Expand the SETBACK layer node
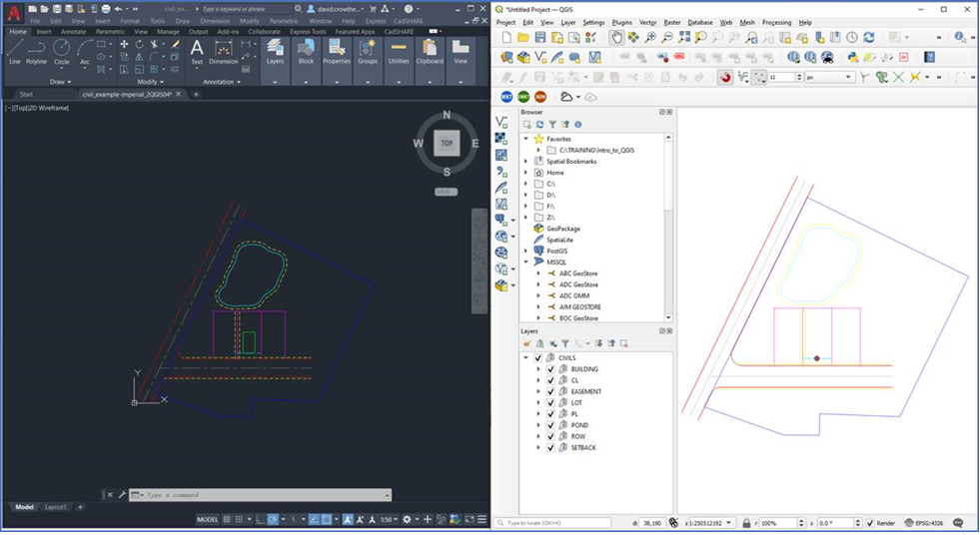The height and width of the screenshot is (535, 980). click(538, 448)
